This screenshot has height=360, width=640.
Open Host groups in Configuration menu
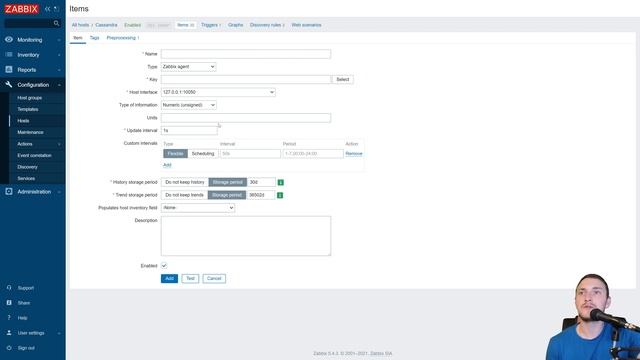(29, 98)
